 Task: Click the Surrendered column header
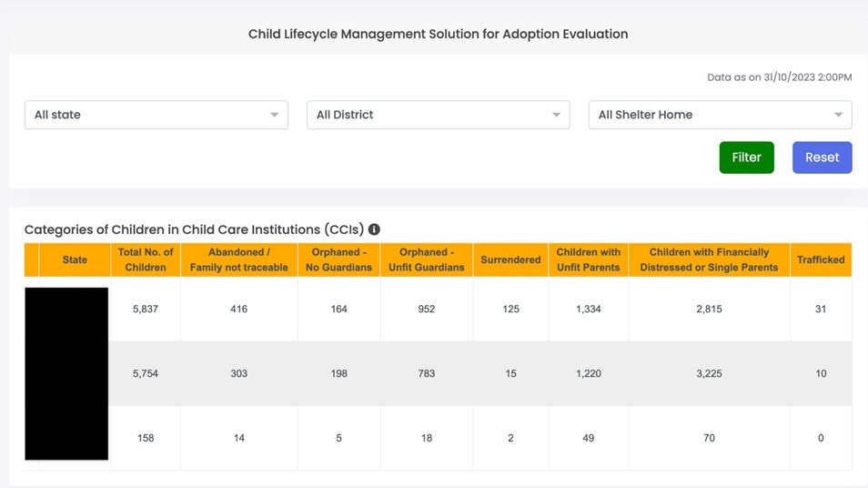click(x=510, y=259)
